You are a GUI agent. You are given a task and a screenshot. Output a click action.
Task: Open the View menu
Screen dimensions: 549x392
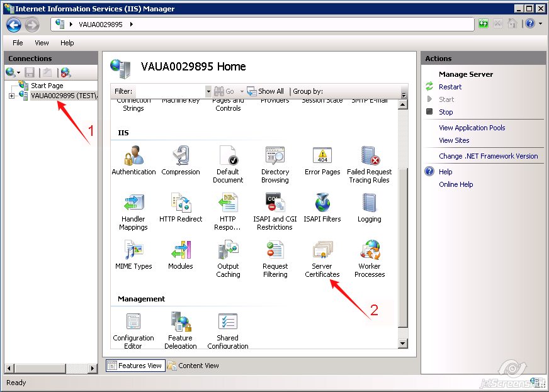[x=42, y=43]
